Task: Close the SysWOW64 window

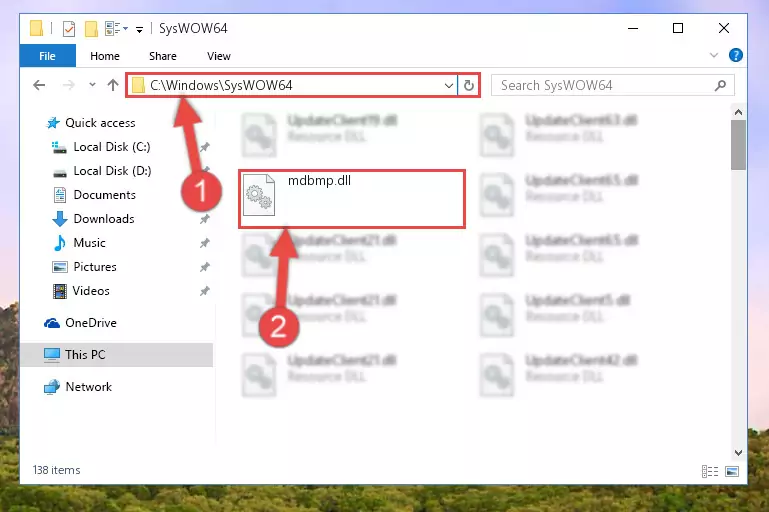Action: 723,28
